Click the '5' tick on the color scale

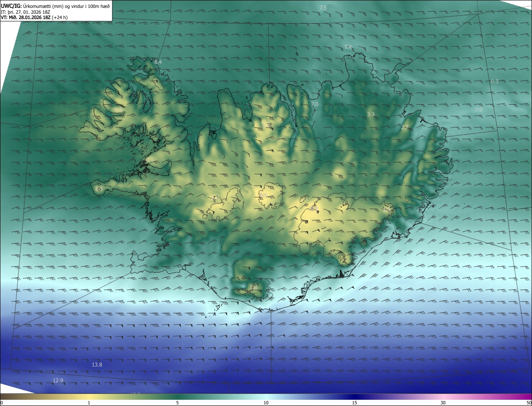(177, 403)
